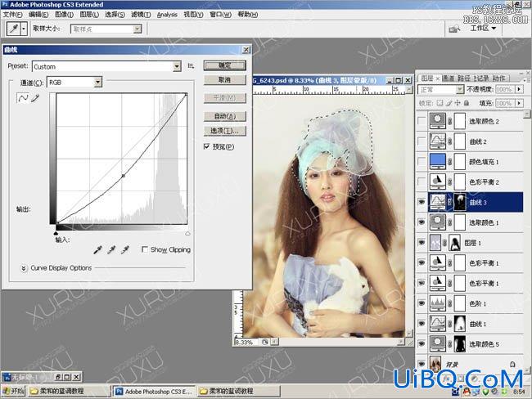Image resolution: width=532 pixels, height=399 pixels.
Task: Switch to the 通道 tab
Action: coord(449,78)
